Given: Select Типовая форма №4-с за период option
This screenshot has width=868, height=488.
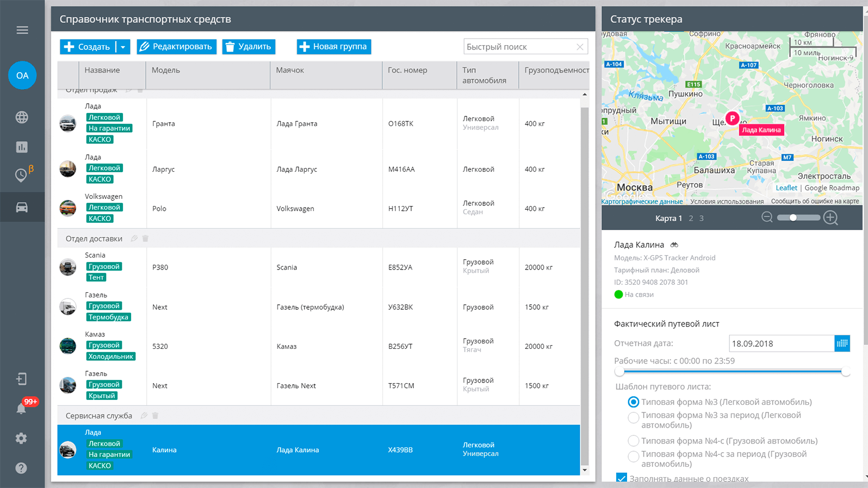Looking at the screenshot, I should click(x=633, y=456).
